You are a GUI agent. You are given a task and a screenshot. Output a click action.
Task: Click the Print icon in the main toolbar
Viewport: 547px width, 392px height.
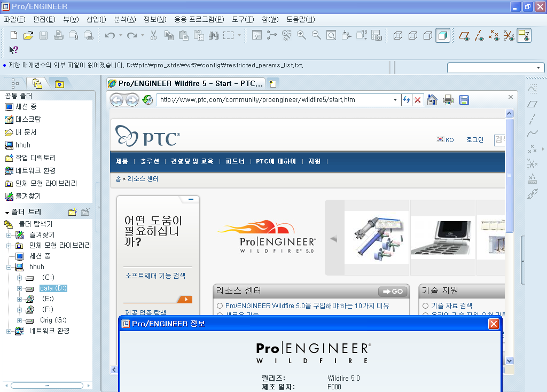[x=59, y=35]
